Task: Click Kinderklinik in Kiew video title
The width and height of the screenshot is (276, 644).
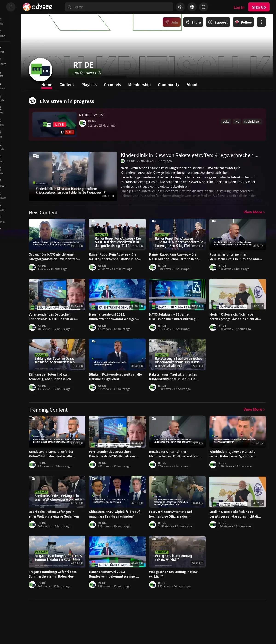Action: [x=190, y=155]
